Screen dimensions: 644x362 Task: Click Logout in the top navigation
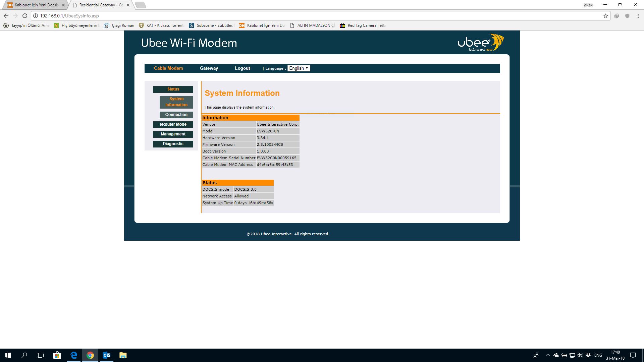[243, 68]
